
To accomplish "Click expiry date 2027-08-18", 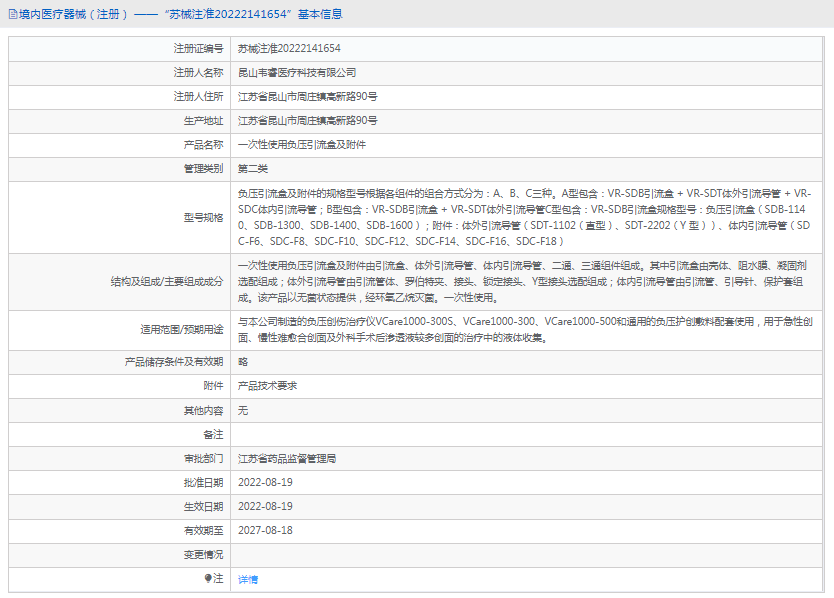I will 265,530.
